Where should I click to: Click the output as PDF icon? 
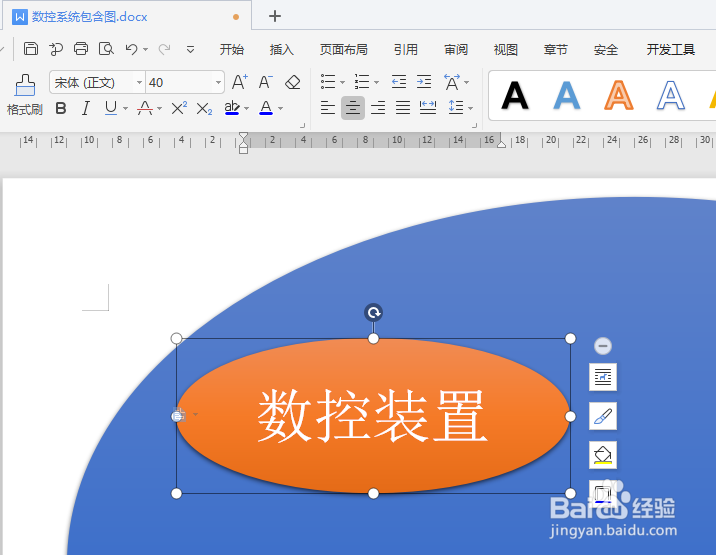pos(56,48)
